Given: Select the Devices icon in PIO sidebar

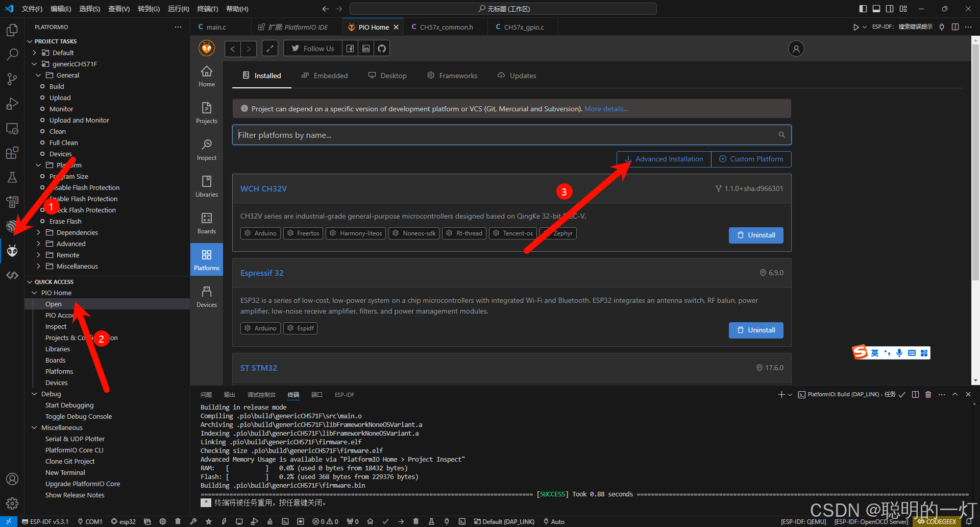Looking at the screenshot, I should pyautogui.click(x=206, y=296).
